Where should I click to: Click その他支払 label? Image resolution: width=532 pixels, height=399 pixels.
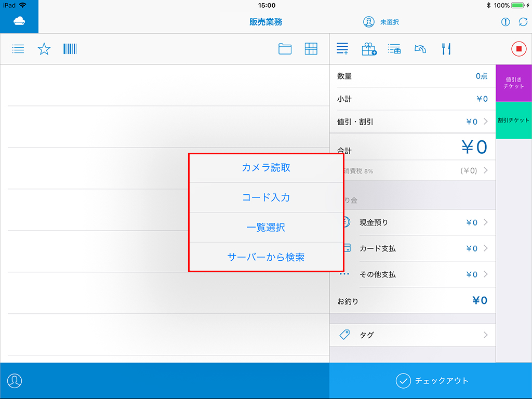click(x=378, y=274)
